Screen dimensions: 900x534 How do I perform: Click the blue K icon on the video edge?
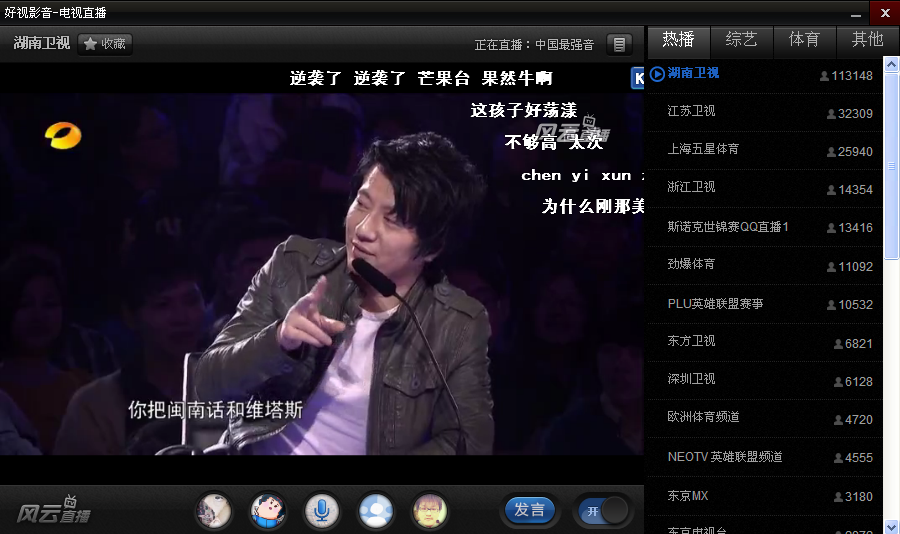637,78
